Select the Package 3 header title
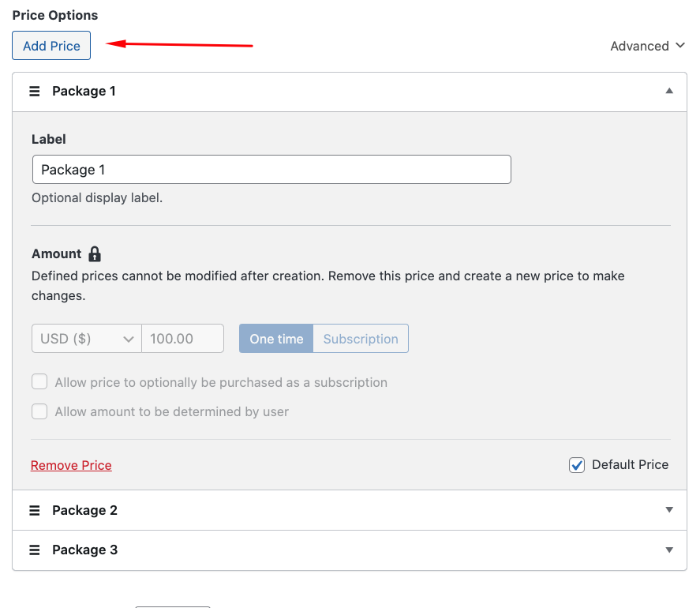This screenshot has height=608, width=700. (84, 550)
